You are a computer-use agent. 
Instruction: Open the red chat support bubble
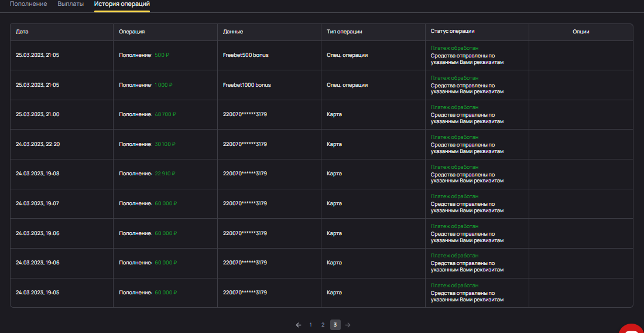(632, 328)
